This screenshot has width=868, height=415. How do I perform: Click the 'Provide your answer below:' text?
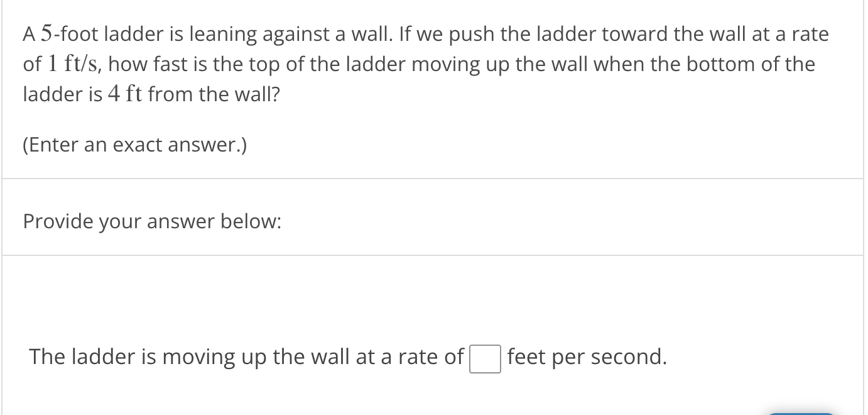tap(151, 221)
